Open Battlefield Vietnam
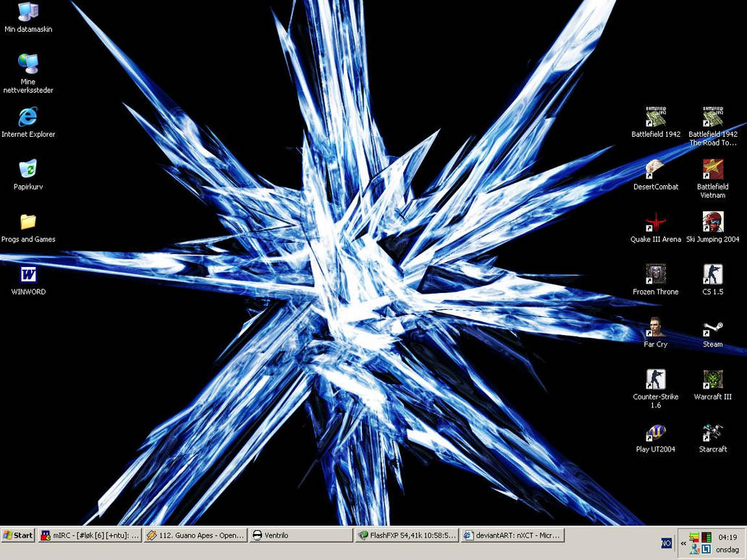747x560 pixels. point(712,169)
